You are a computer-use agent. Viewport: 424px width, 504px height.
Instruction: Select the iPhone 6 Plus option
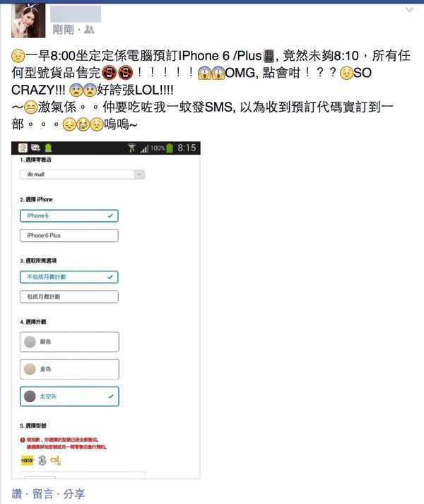point(69,235)
